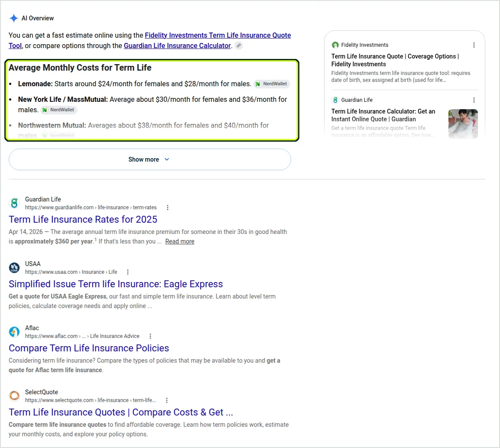Open three-dot menu next to usaa.com URL
Image resolution: width=500 pixels, height=448 pixels.
(127, 272)
